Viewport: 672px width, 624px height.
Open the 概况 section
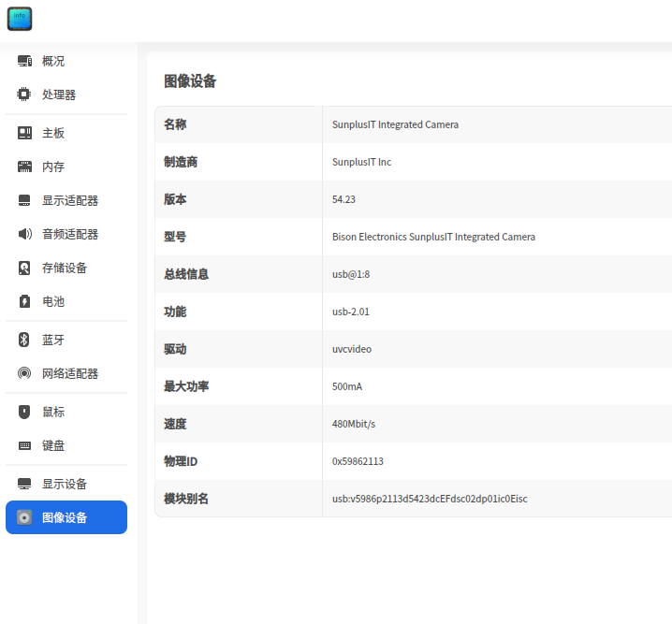coord(66,61)
